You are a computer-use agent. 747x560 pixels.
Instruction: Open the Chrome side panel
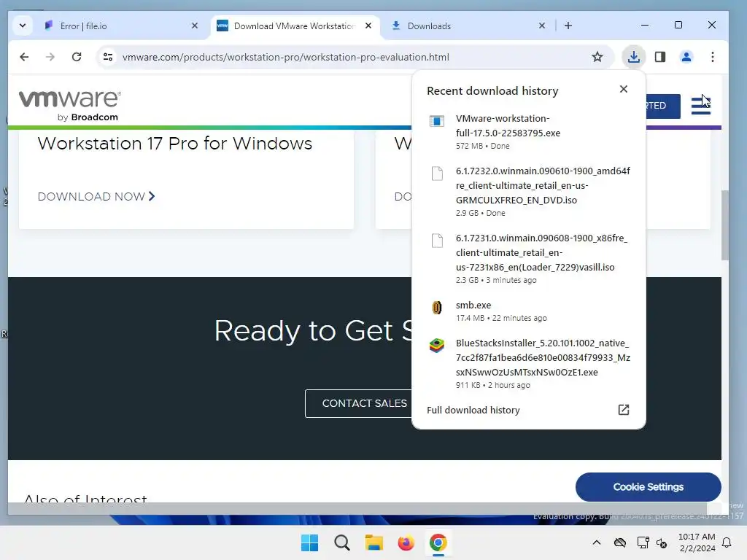click(659, 57)
